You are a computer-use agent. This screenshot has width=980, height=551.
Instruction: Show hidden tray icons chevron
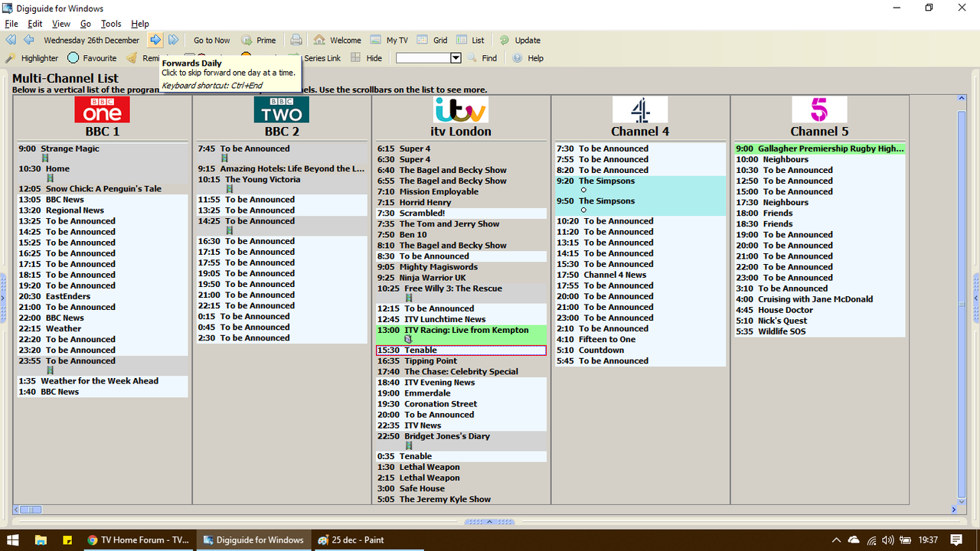[x=837, y=540]
